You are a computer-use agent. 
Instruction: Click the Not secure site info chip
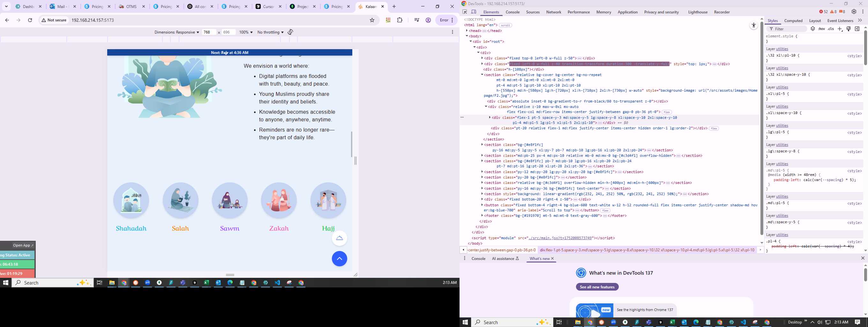coord(54,20)
